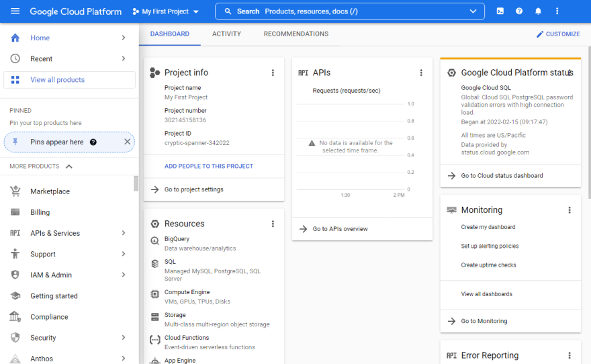The image size is (591, 364).
Task: Click the Getting started graduation cap icon
Action: coord(15,295)
